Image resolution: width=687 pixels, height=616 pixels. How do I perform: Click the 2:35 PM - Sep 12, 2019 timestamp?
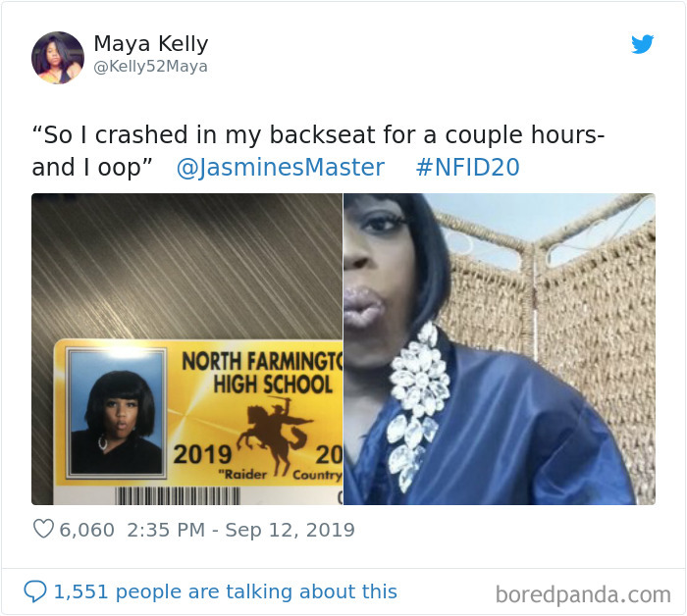[x=240, y=530]
